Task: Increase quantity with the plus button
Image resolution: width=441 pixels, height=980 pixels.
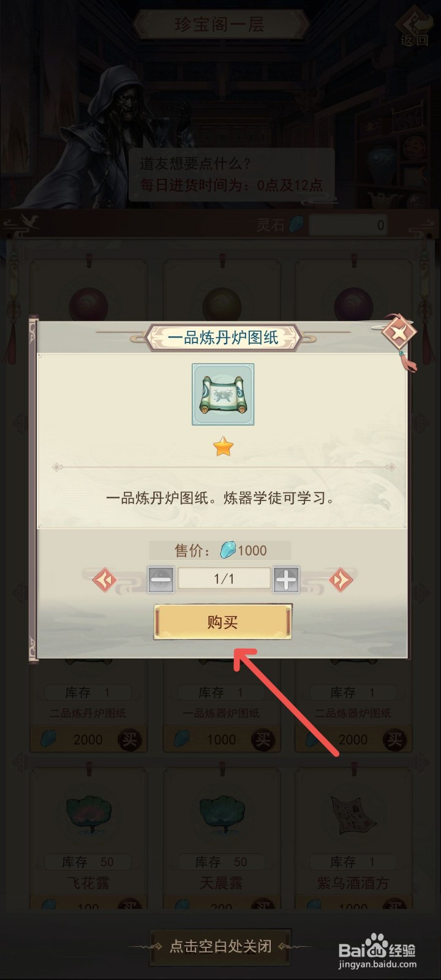Action: pos(286,579)
